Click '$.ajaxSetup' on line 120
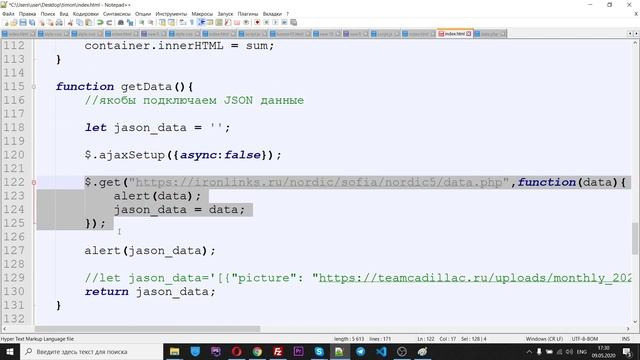Viewport: 640px width, 360px height. click(x=124, y=155)
